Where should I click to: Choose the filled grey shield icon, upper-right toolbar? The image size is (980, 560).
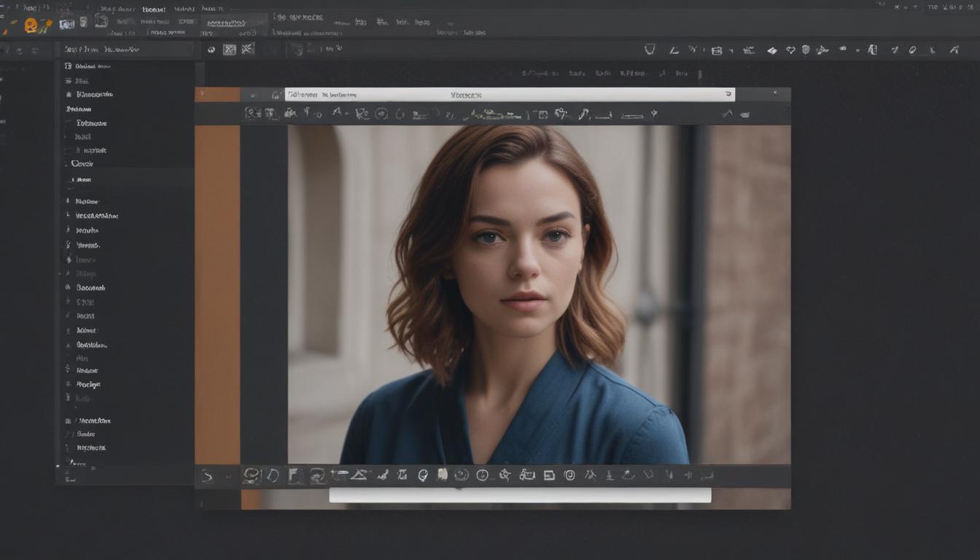tap(806, 50)
